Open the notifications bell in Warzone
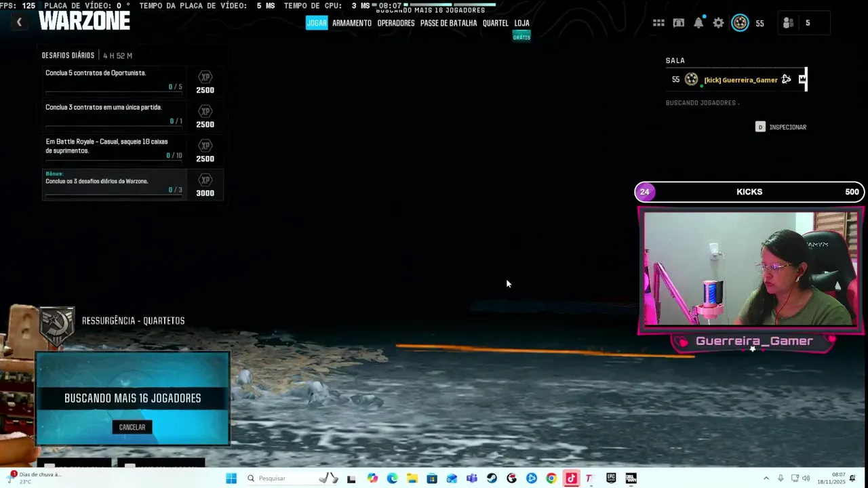The height and width of the screenshot is (488, 868). [x=698, y=23]
